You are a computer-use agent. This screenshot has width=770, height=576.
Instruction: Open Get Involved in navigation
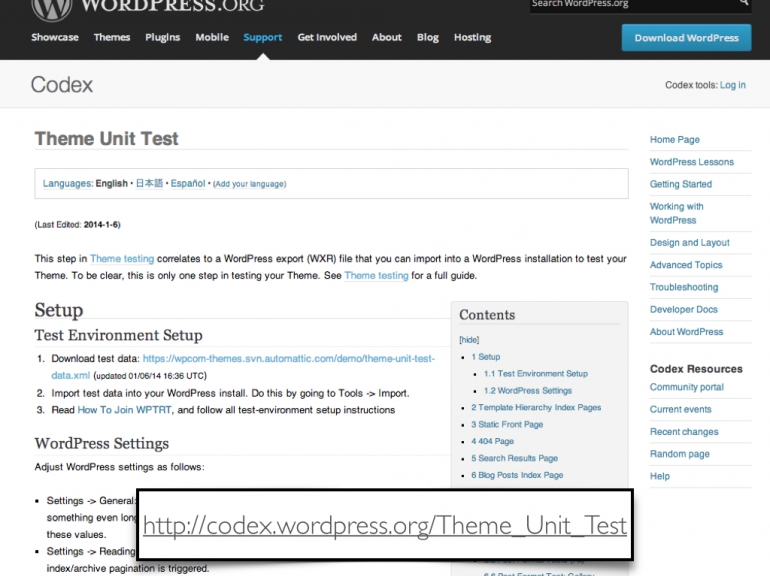pos(327,37)
